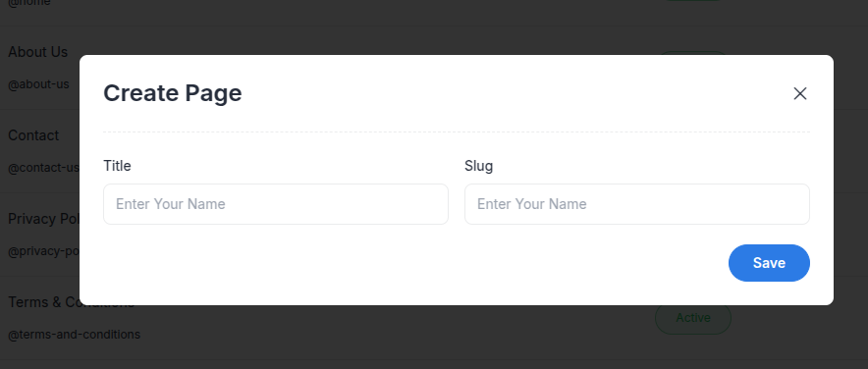This screenshot has height=369, width=868.
Task: Toggle the Active status badge for Terms
Action: (x=693, y=318)
